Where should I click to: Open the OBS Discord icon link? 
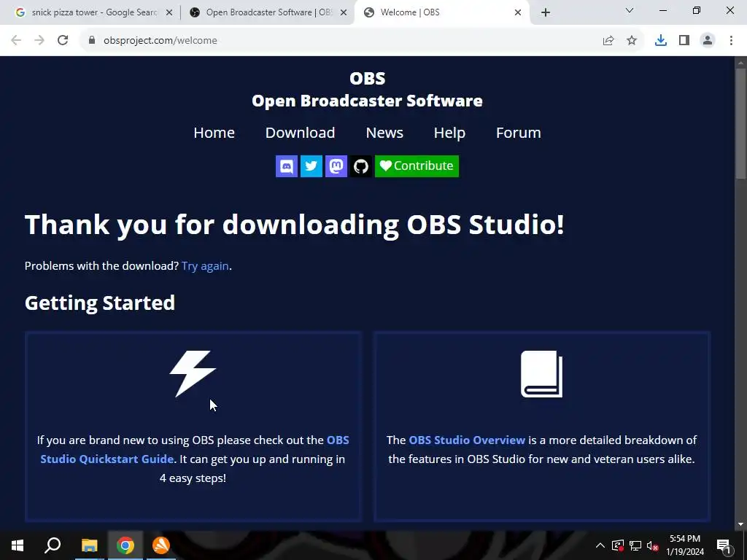pyautogui.click(x=286, y=166)
